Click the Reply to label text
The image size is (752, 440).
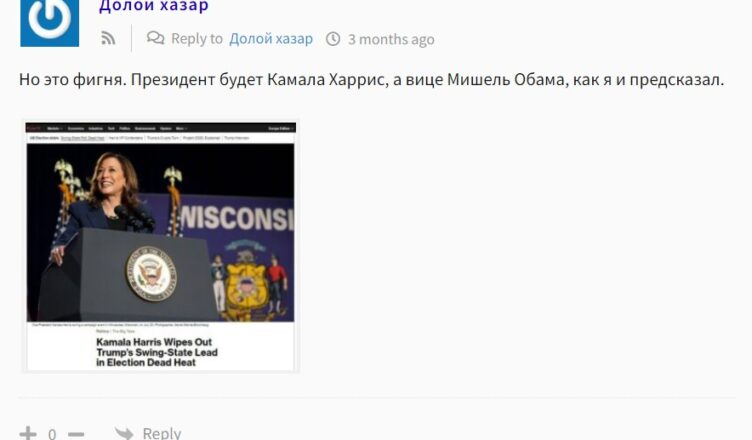197,38
